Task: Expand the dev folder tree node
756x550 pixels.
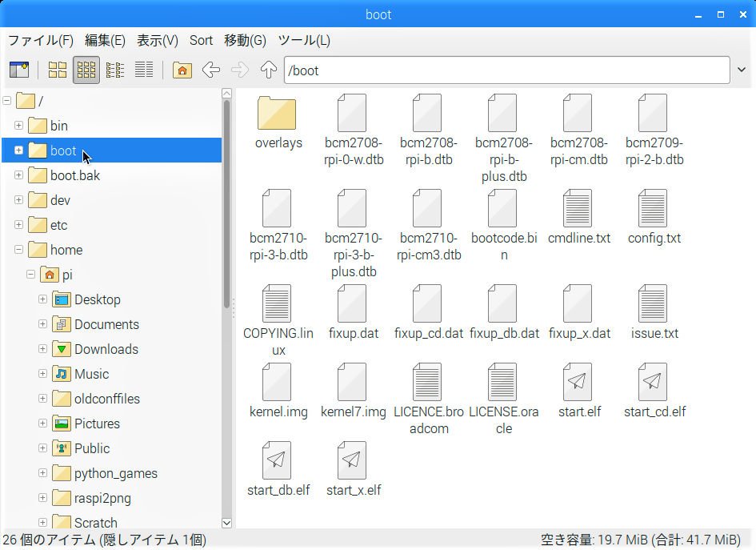Action: coord(19,199)
